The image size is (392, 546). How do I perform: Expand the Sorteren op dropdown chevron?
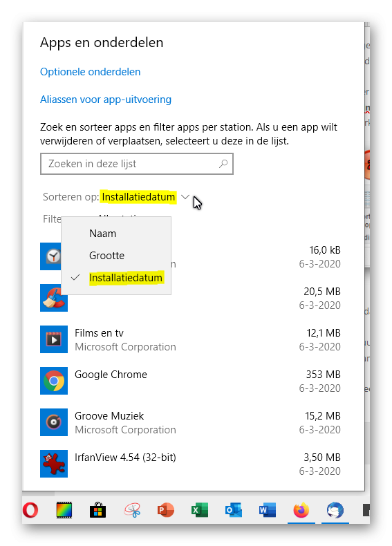pos(185,197)
